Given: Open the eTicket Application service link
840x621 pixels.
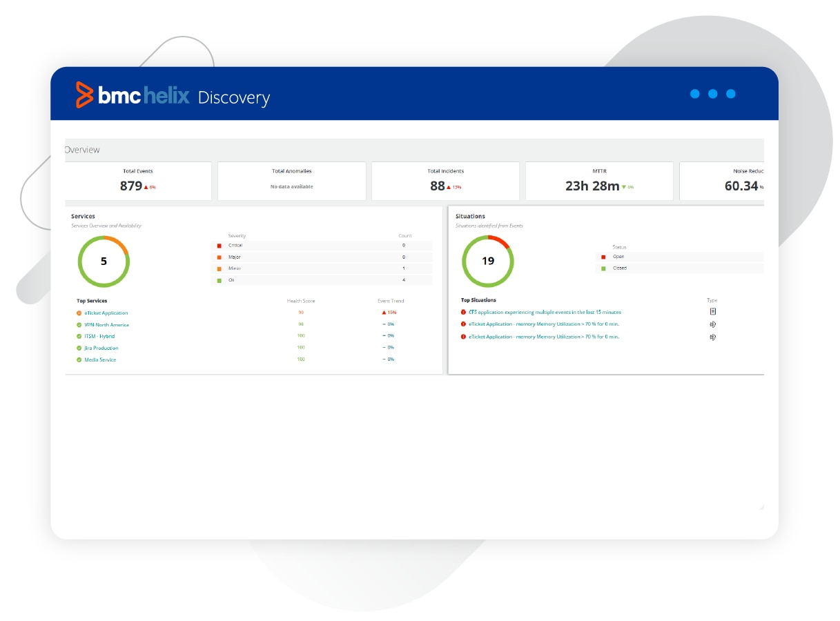Looking at the screenshot, I should click(106, 313).
